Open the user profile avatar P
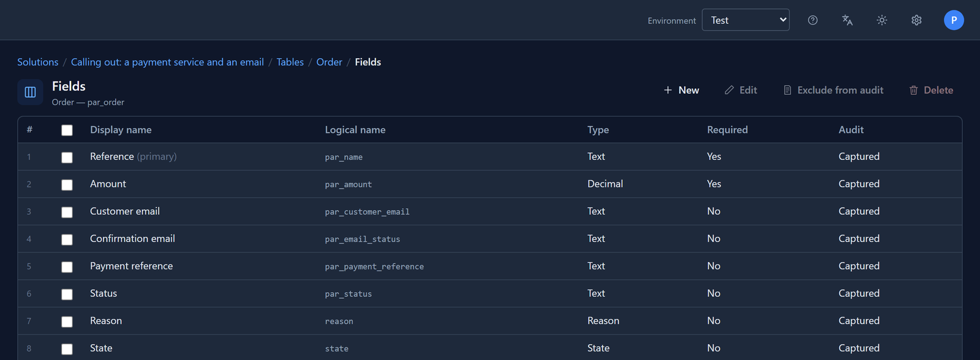The width and height of the screenshot is (980, 360). coord(954,20)
